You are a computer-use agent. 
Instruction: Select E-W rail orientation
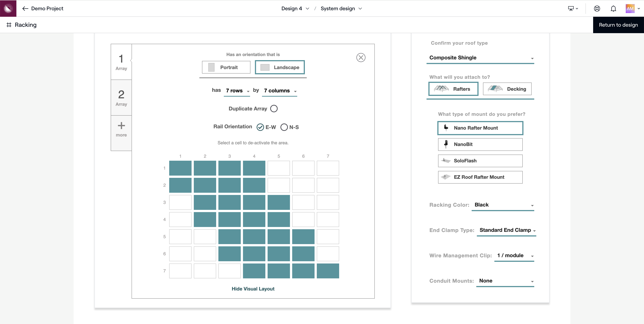(260, 127)
